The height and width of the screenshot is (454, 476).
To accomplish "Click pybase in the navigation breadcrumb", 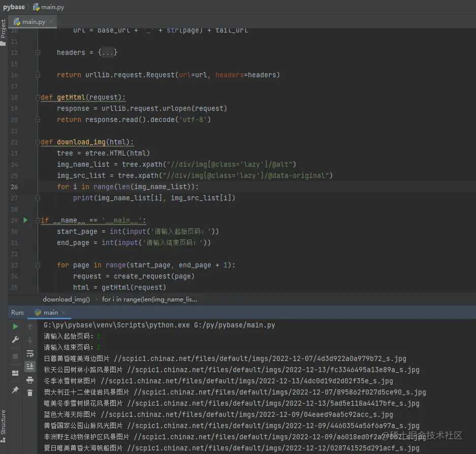I will 14,7.
